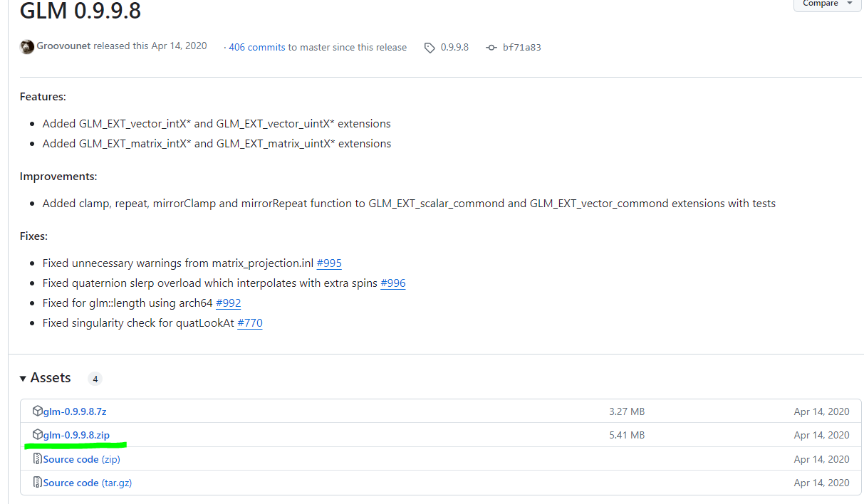
Task: Open the 406 commits link
Action: (256, 47)
